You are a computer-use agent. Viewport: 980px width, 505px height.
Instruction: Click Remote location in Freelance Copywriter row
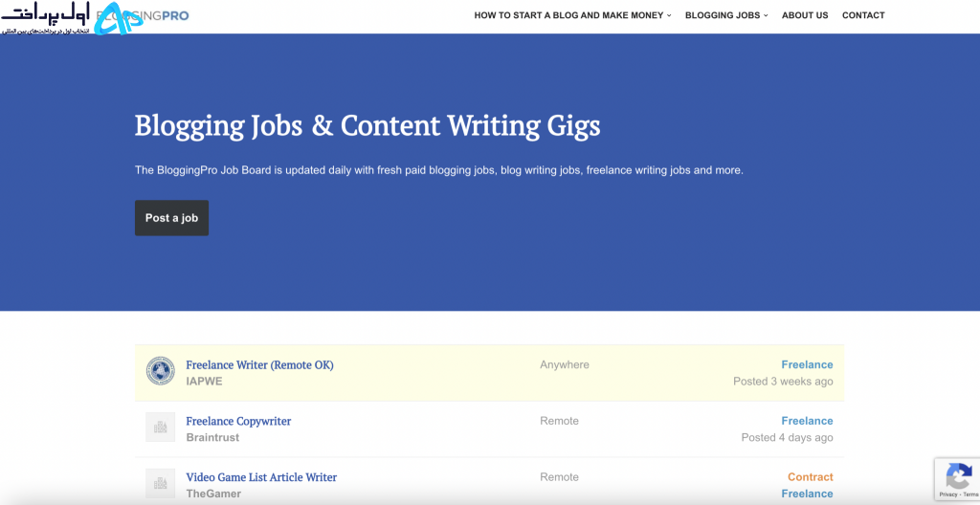tap(559, 421)
